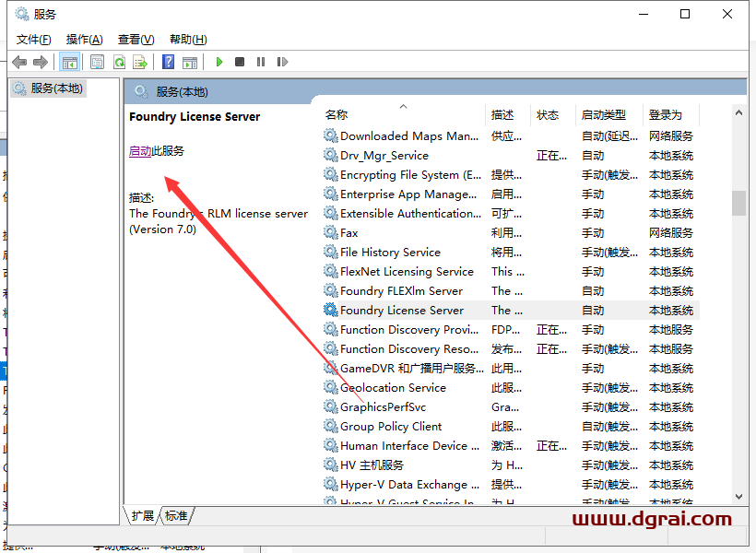Switch to the 扩展 tab
756x553 pixels.
[x=142, y=516]
